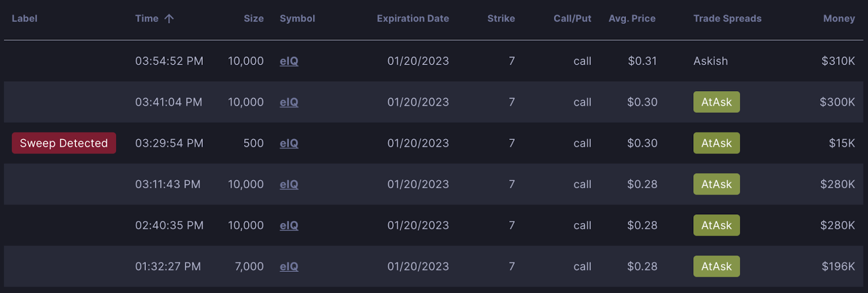This screenshot has height=293, width=868.
Task: Open the eIQ link in the 03:54:52 PM row
Action: [x=289, y=61]
